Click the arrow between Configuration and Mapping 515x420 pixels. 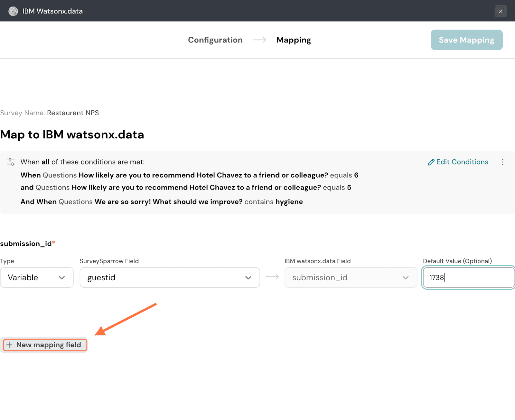[259, 40]
